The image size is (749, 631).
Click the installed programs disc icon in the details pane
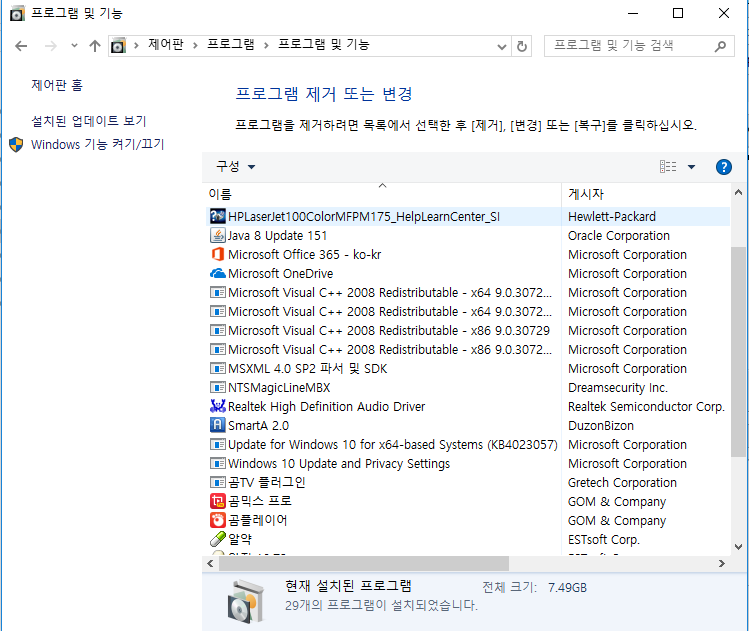pos(246,601)
